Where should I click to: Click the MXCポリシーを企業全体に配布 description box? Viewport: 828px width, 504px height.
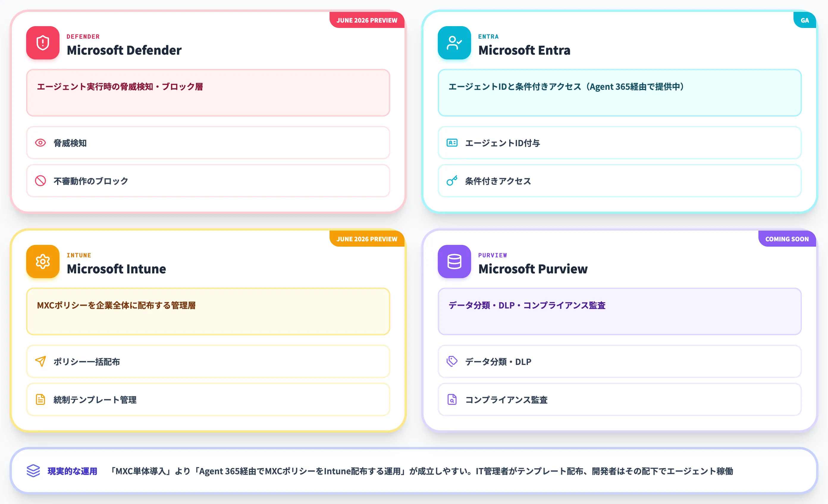[x=208, y=311]
